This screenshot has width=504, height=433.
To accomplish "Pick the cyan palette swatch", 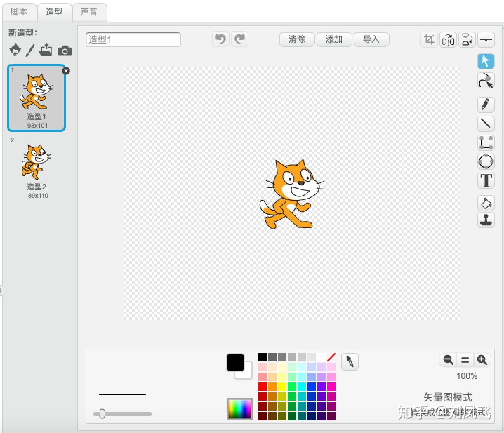I will [302, 387].
